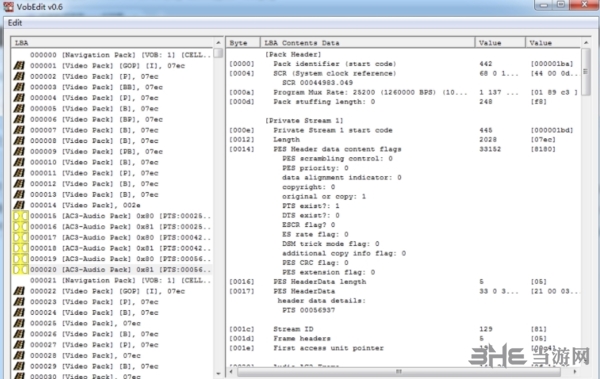Click video pack icon for LBA 000022
This screenshot has width=600, height=379.
[x=19, y=291]
